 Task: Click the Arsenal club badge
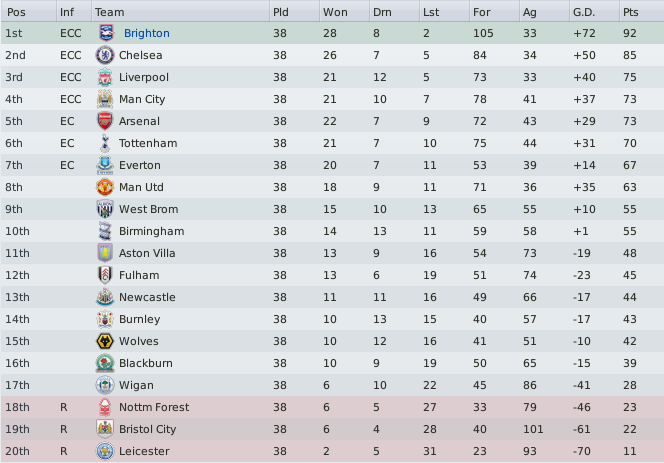105,121
